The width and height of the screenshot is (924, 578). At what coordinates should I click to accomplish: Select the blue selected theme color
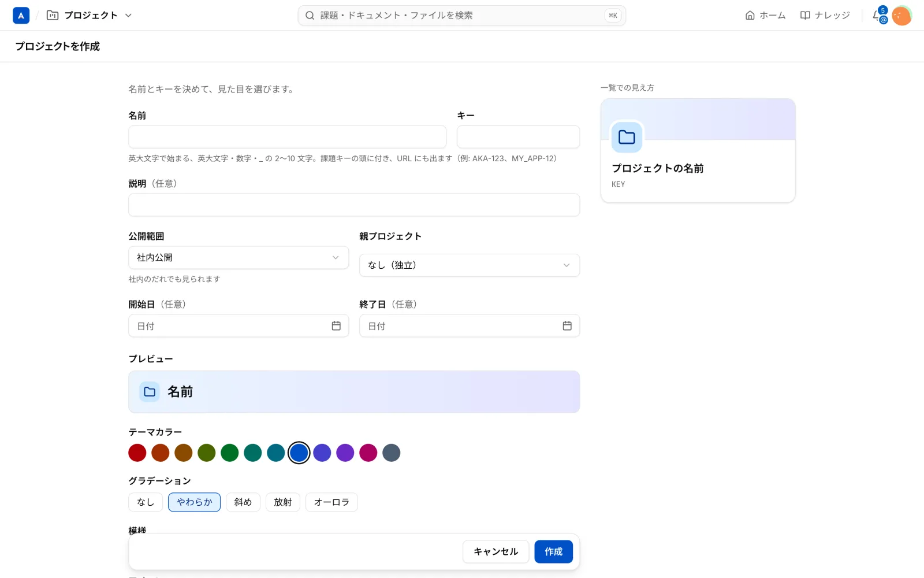[x=299, y=453]
